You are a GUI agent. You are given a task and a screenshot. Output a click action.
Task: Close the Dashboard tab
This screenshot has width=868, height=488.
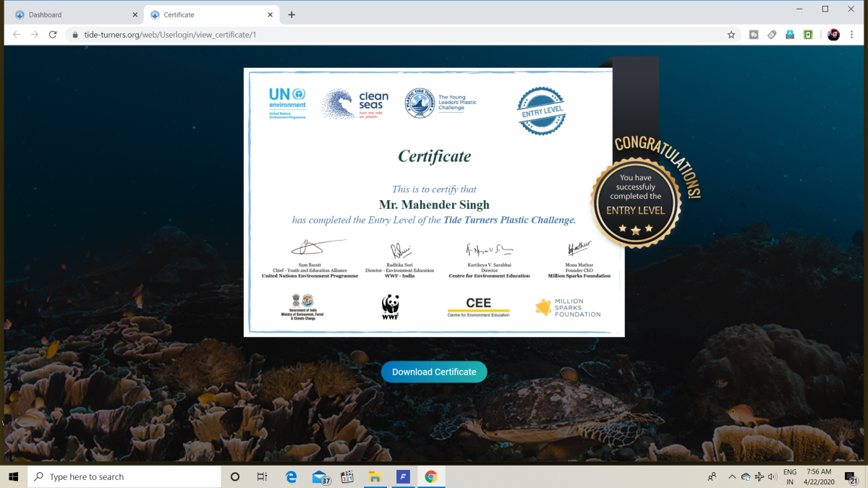[135, 14]
